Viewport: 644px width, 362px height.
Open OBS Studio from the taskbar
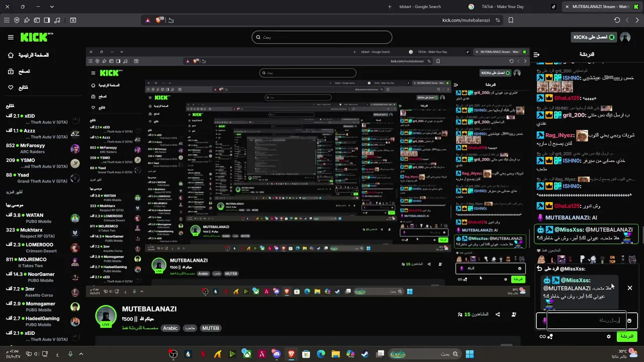click(x=174, y=354)
